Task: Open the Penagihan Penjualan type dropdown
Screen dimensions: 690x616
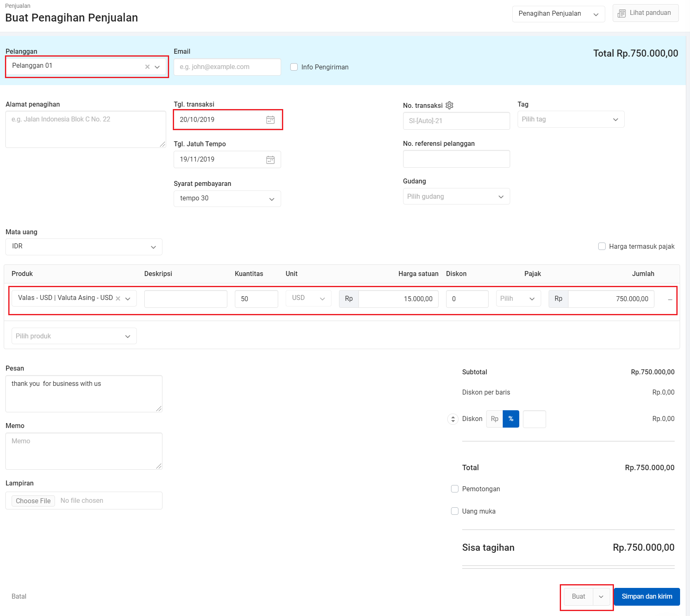Action: coord(559,14)
